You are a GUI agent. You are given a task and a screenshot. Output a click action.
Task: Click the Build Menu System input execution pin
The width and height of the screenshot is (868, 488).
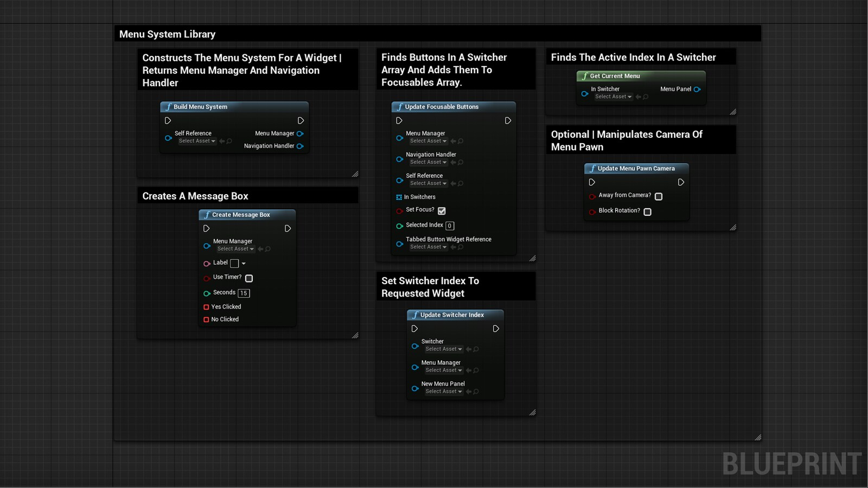(168, 120)
